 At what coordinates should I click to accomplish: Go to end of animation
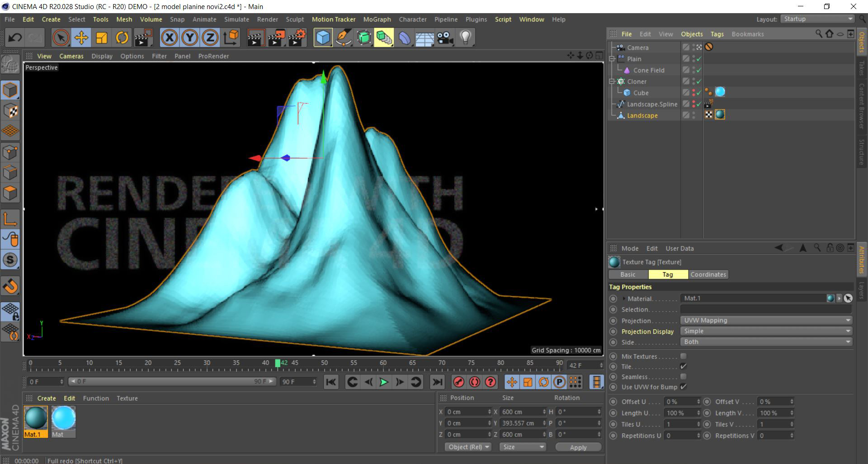coord(437,382)
